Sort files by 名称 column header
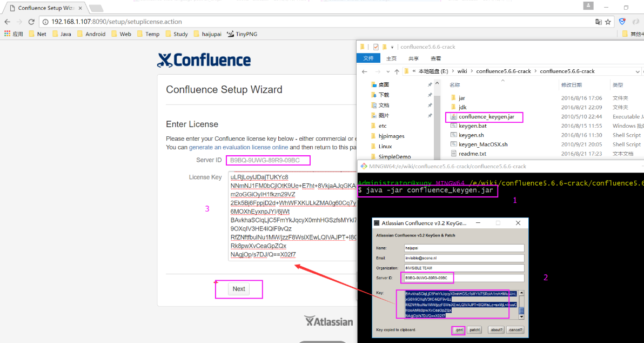Screen dimensions: 644x343 tap(455, 85)
